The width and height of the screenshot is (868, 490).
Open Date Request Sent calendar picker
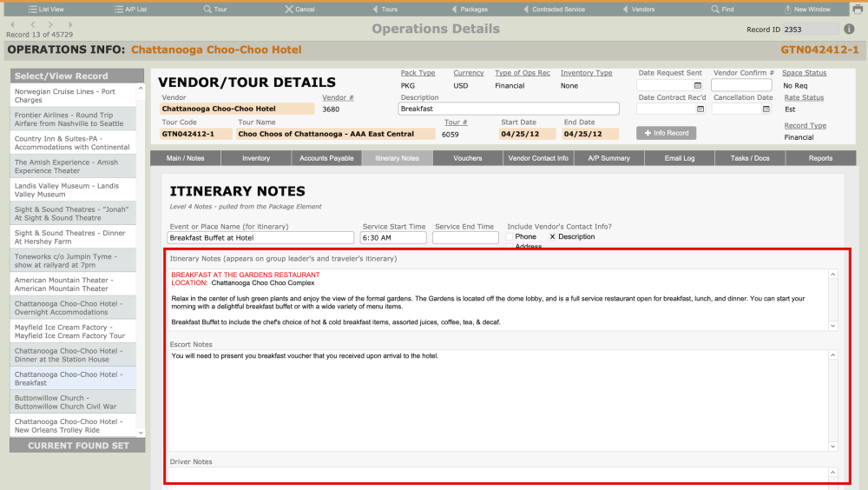pyautogui.click(x=698, y=85)
